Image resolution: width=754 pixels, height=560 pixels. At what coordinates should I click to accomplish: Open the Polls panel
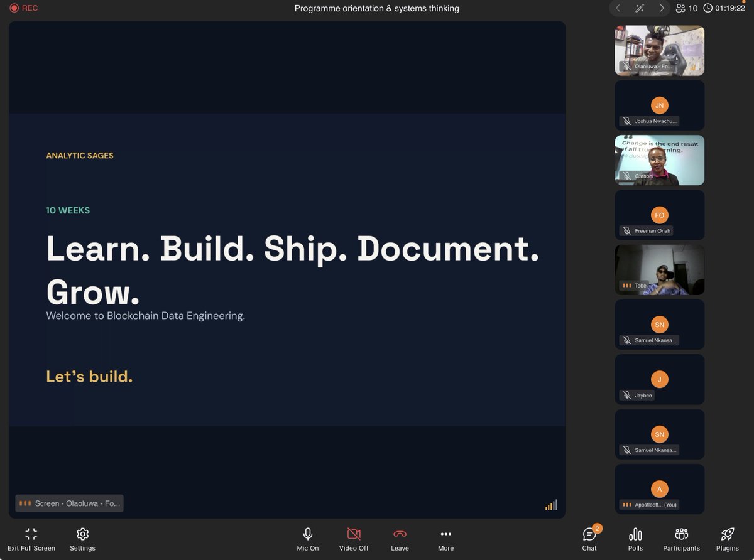[x=635, y=539]
